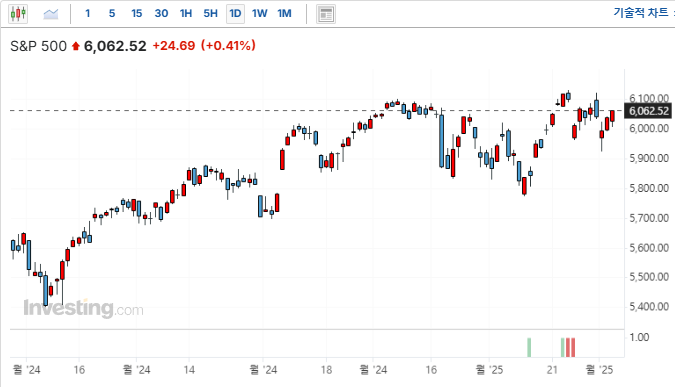Click the 5,900.00 axis label
Screen dimensions: 675x387
coord(649,158)
